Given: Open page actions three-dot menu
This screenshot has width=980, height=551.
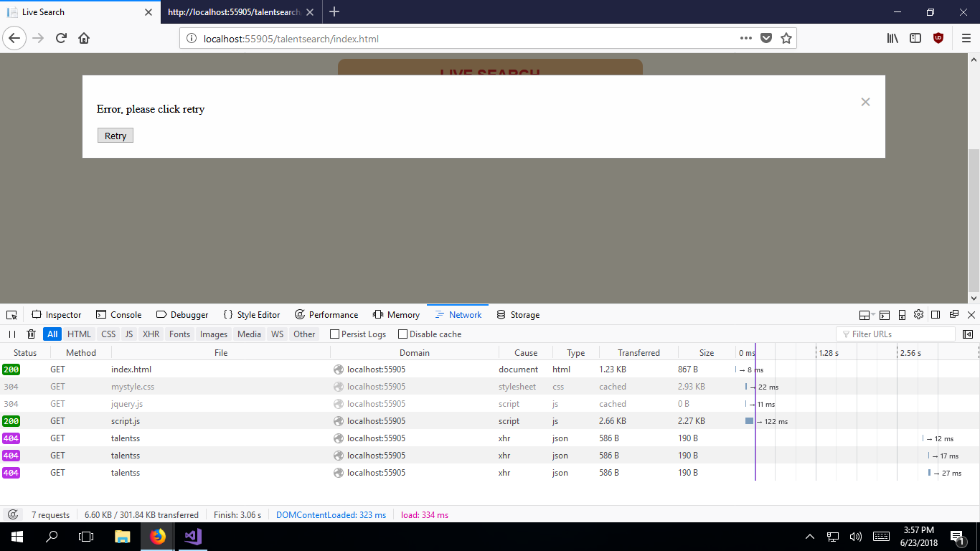Looking at the screenshot, I should tap(745, 39).
